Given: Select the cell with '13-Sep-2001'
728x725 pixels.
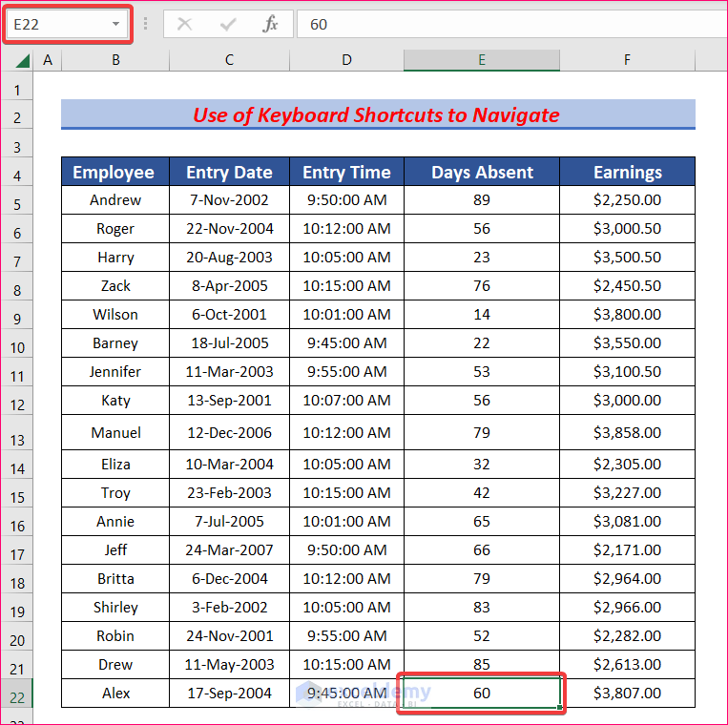Looking at the screenshot, I should click(x=229, y=400).
